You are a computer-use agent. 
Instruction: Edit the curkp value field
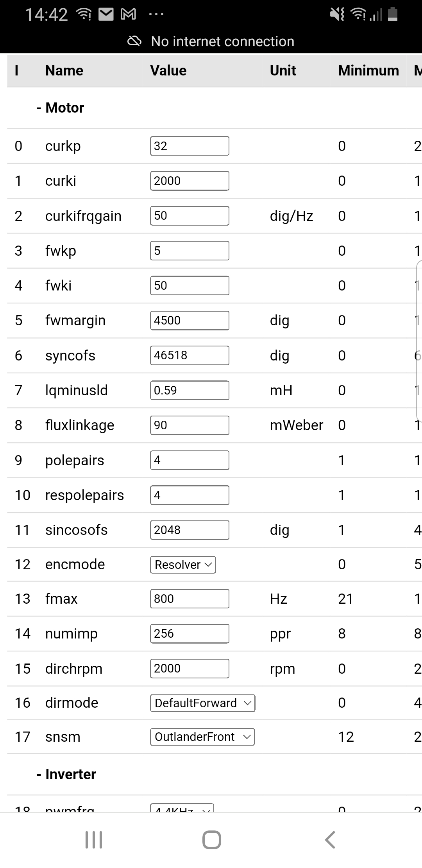pos(190,146)
